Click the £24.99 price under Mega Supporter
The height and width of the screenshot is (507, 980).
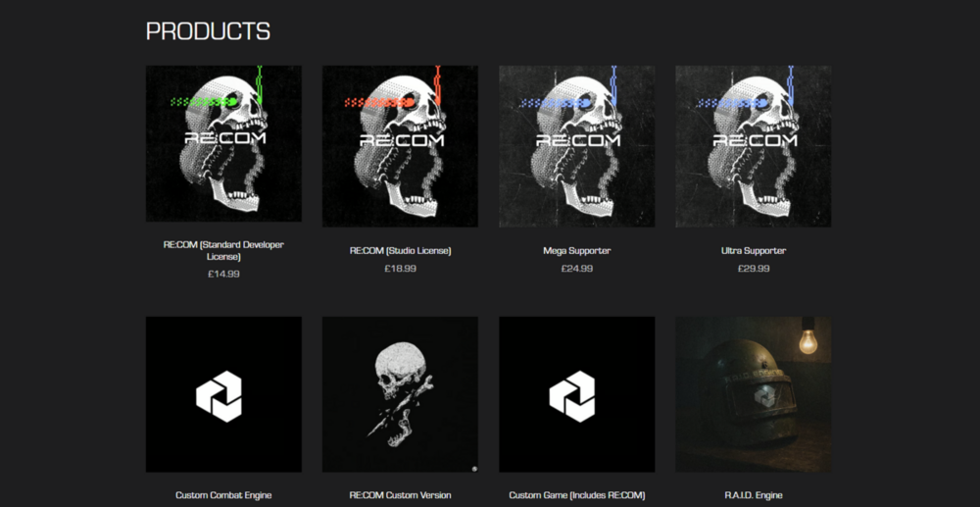point(577,269)
